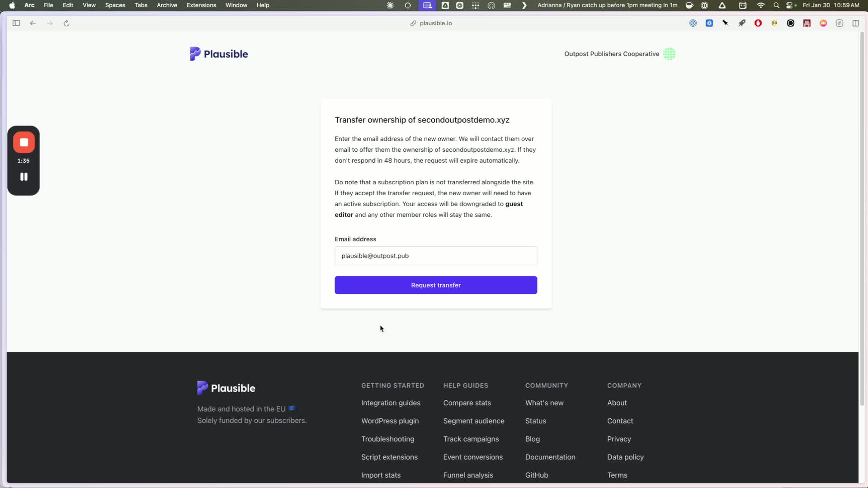
Task: Open the Archive menu
Action: [167, 5]
